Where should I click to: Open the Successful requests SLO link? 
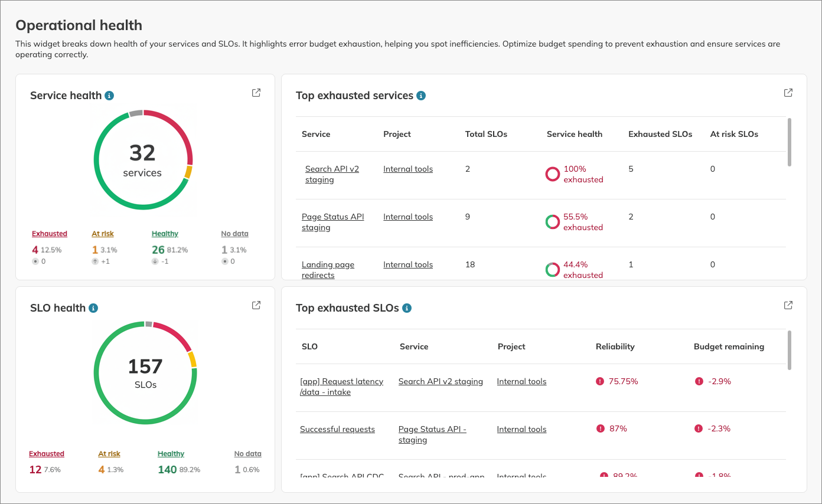point(337,429)
